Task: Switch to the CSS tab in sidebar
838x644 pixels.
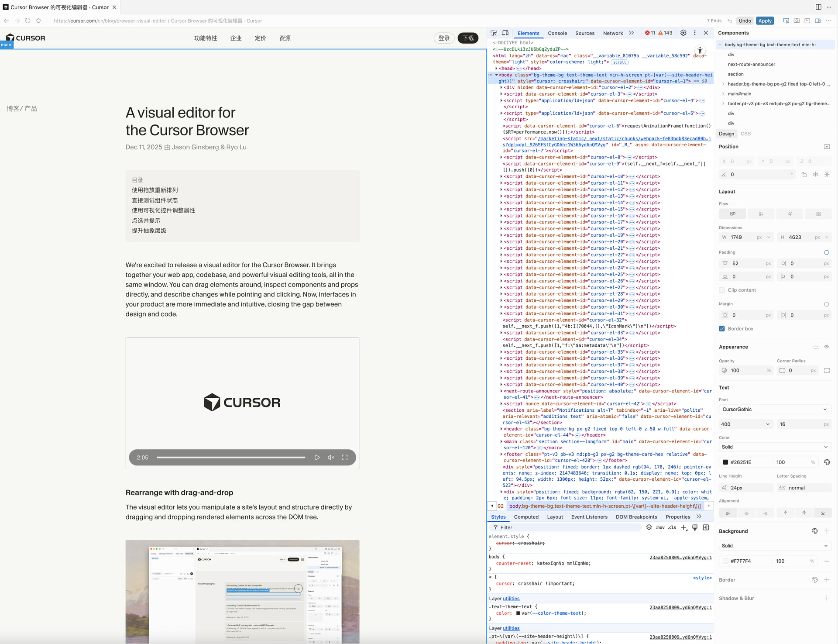Action: (x=746, y=134)
